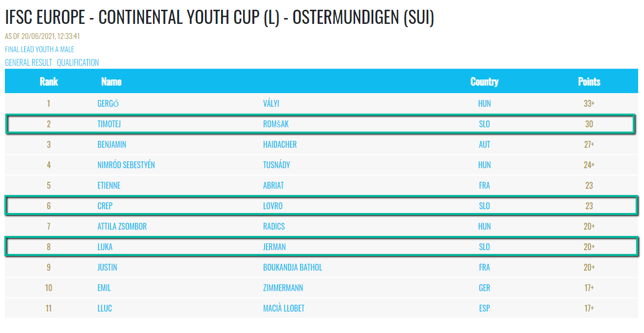Click the Name column header
This screenshot has width=644, height=333.
point(111,81)
